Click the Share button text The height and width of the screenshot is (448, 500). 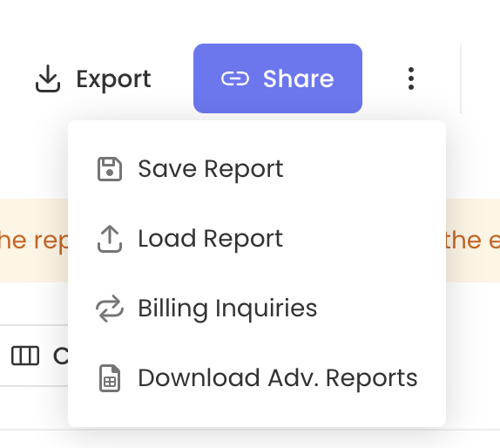click(x=298, y=78)
